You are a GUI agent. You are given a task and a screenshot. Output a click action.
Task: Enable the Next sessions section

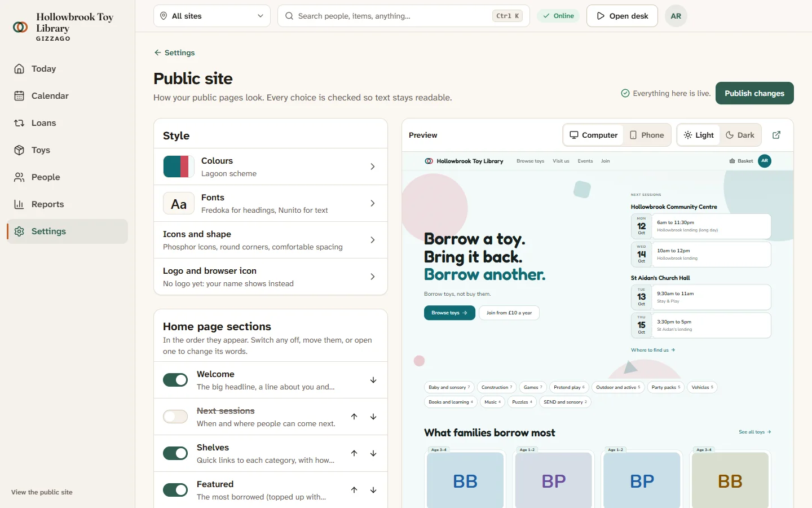[175, 417]
